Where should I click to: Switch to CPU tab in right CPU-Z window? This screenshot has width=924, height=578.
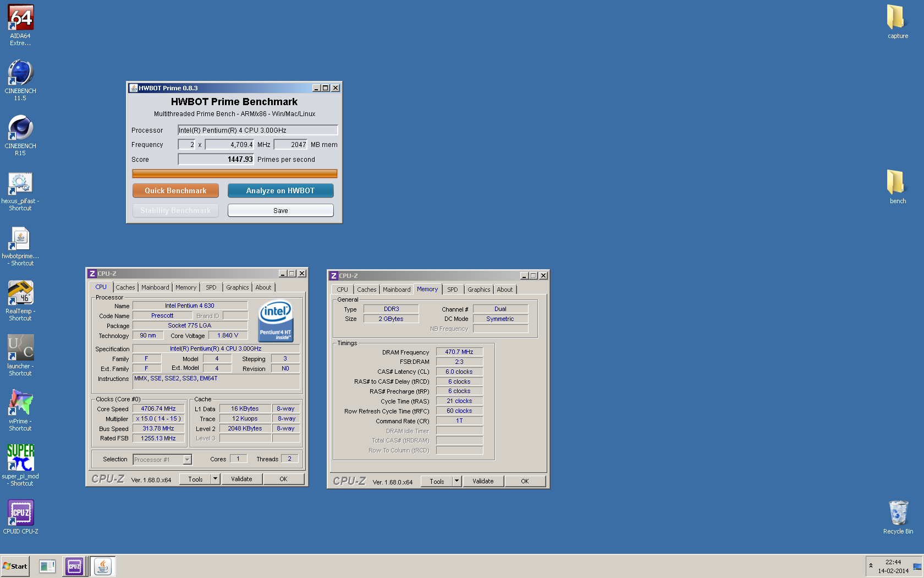(343, 290)
